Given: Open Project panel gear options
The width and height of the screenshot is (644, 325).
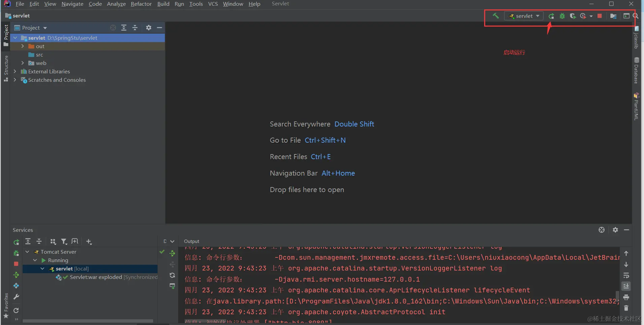Looking at the screenshot, I should [149, 28].
